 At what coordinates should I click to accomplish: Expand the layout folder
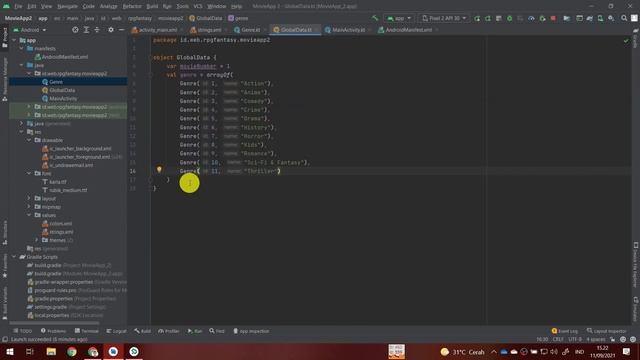[x=29, y=198]
